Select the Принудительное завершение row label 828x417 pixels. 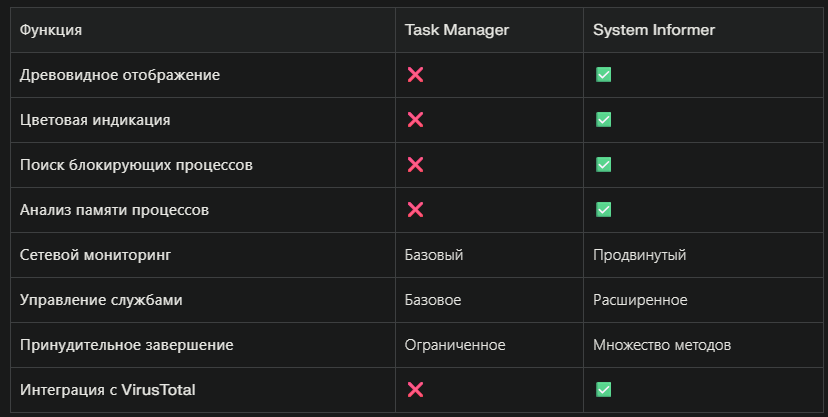coord(126,345)
